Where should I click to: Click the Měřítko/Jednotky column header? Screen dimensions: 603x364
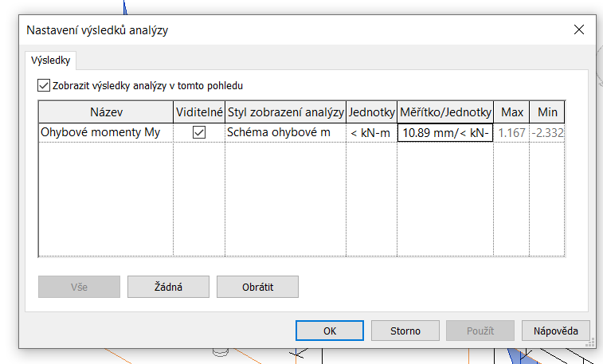(x=445, y=112)
